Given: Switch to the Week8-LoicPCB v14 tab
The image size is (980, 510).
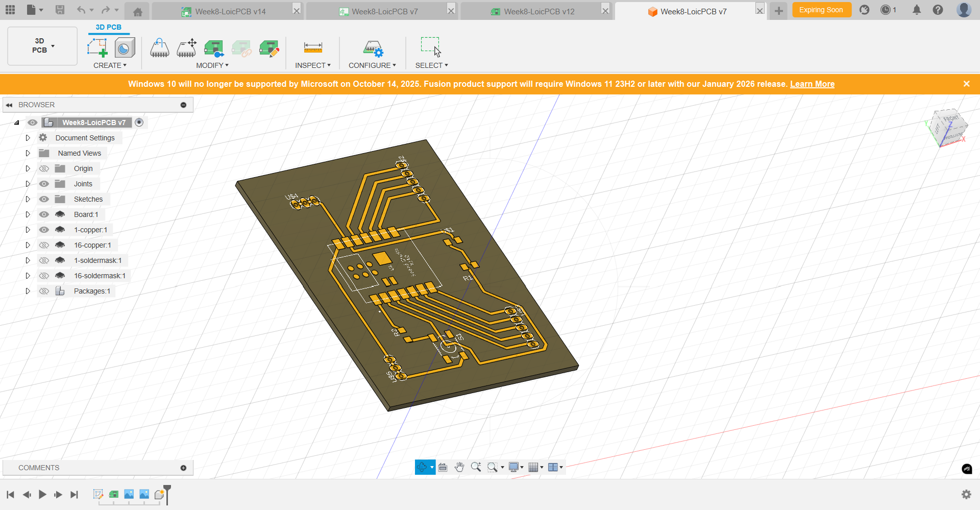Looking at the screenshot, I should click(x=230, y=11).
